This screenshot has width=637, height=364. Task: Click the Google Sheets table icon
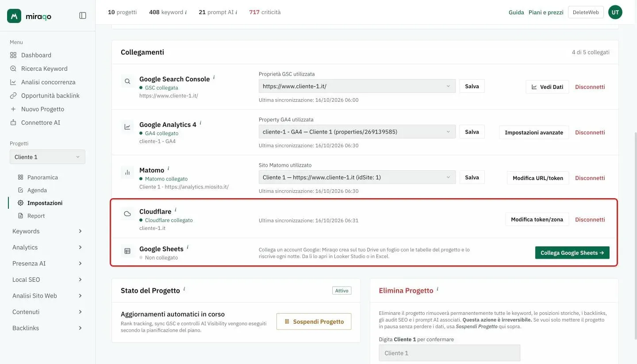[127, 251]
